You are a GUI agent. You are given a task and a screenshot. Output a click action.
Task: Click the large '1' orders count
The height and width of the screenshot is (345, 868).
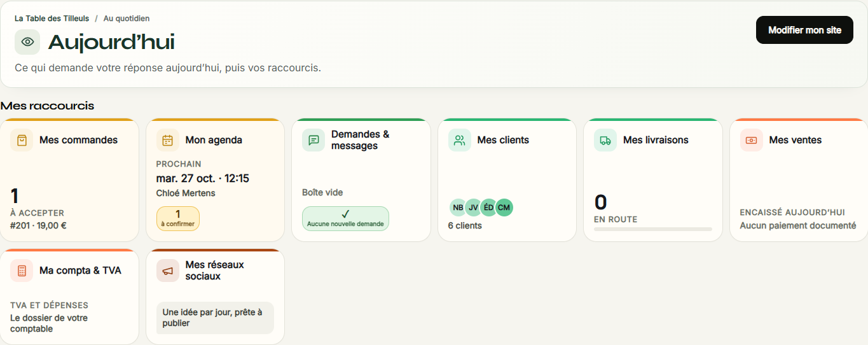pos(15,196)
